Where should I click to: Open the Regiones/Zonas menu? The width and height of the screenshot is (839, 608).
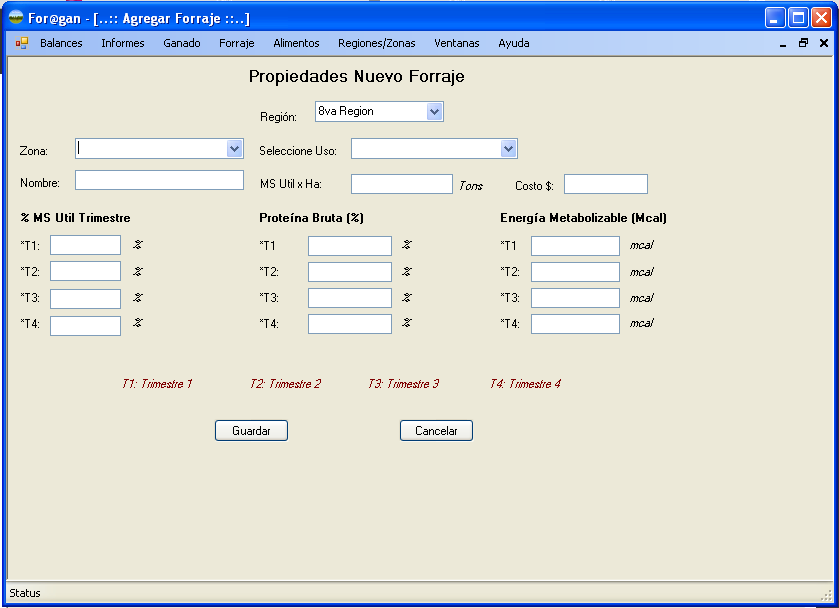(x=376, y=43)
